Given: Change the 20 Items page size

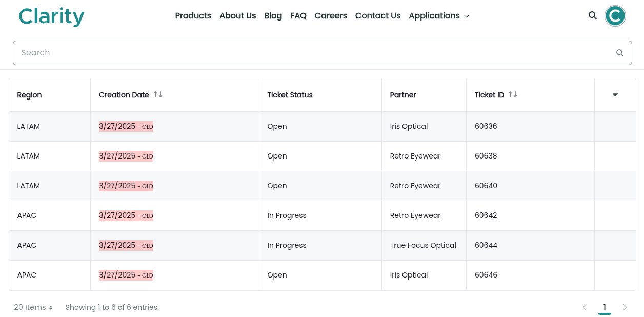Looking at the screenshot, I should 33,307.
